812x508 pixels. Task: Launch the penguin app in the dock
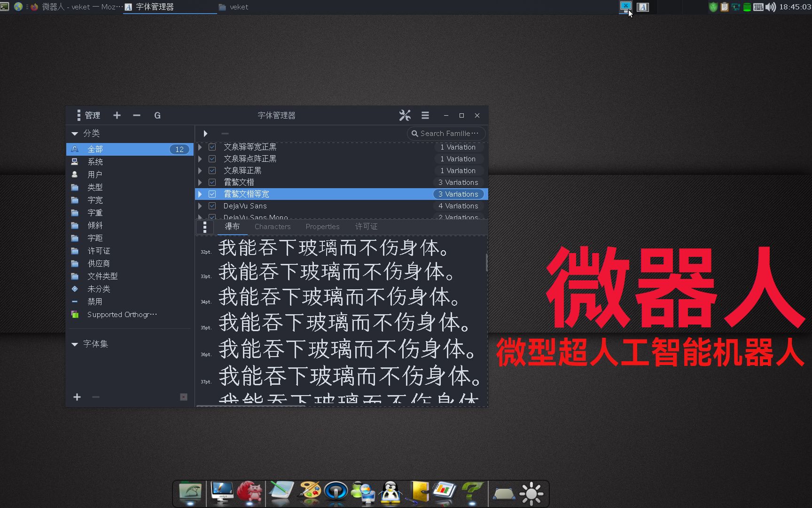pyautogui.click(x=390, y=493)
